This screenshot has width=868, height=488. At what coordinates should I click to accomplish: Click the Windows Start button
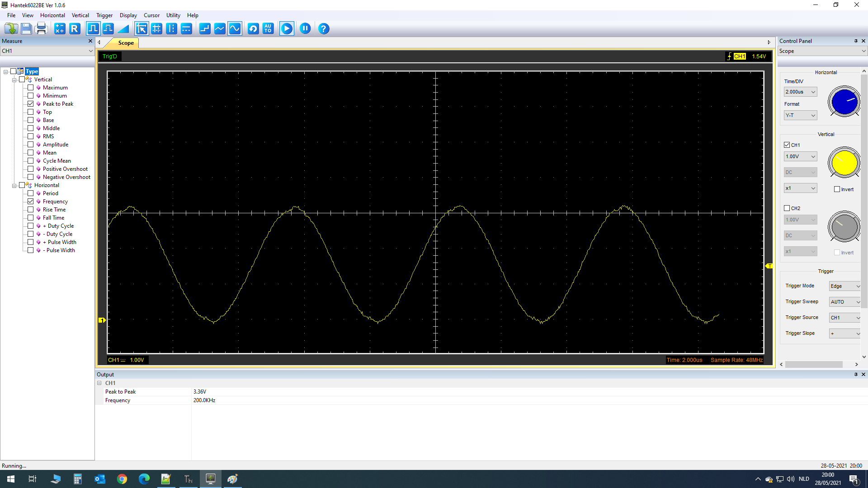pyautogui.click(x=10, y=479)
